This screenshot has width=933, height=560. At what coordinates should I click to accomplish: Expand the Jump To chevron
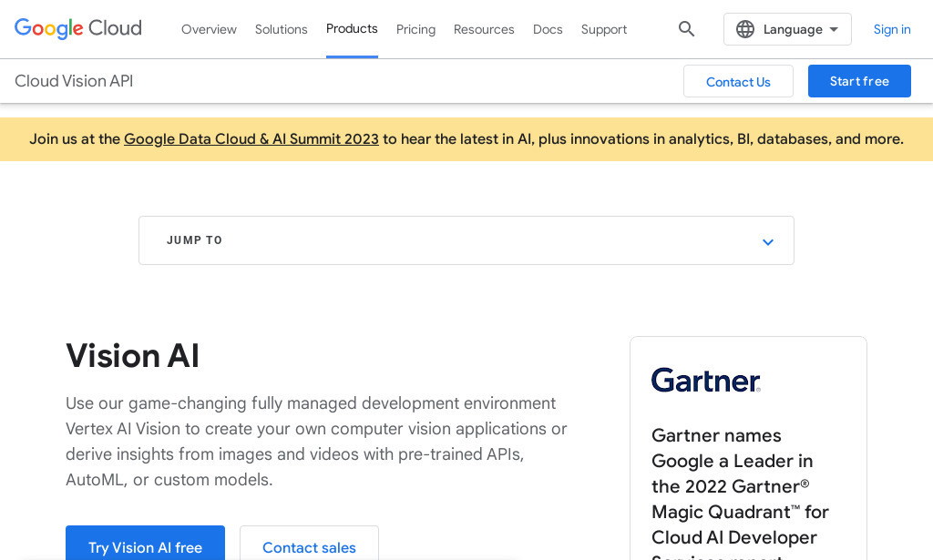(x=767, y=241)
